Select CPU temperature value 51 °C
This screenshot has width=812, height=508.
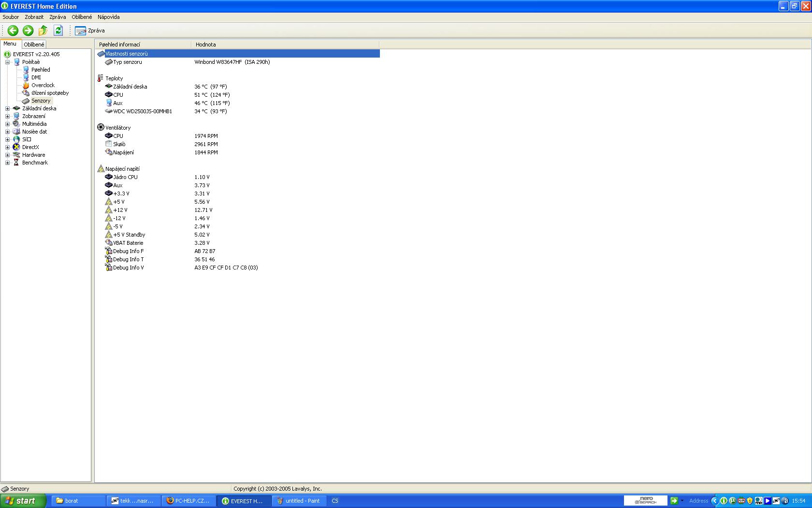[x=212, y=95]
